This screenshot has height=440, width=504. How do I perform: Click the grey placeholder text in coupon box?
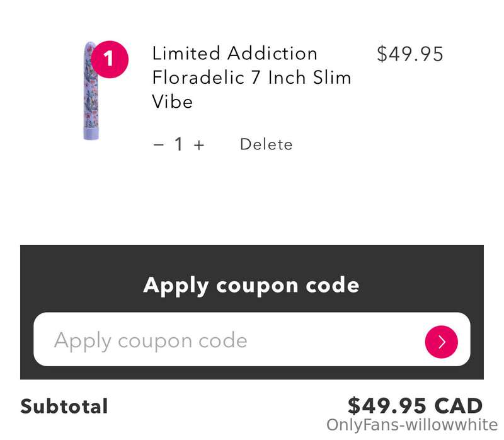click(151, 341)
